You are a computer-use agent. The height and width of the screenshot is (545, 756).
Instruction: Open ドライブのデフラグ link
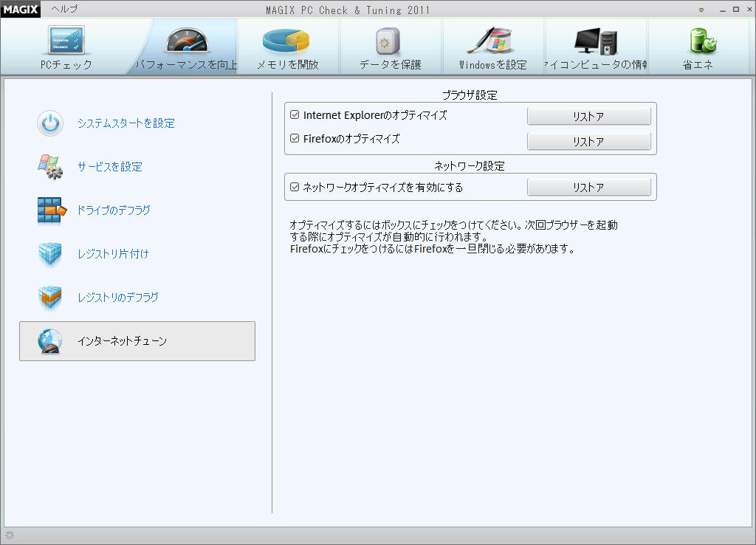pos(114,210)
